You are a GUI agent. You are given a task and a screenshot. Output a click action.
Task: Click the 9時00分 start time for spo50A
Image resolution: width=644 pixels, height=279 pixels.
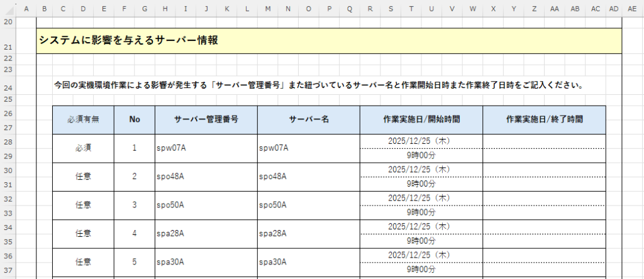(x=421, y=212)
